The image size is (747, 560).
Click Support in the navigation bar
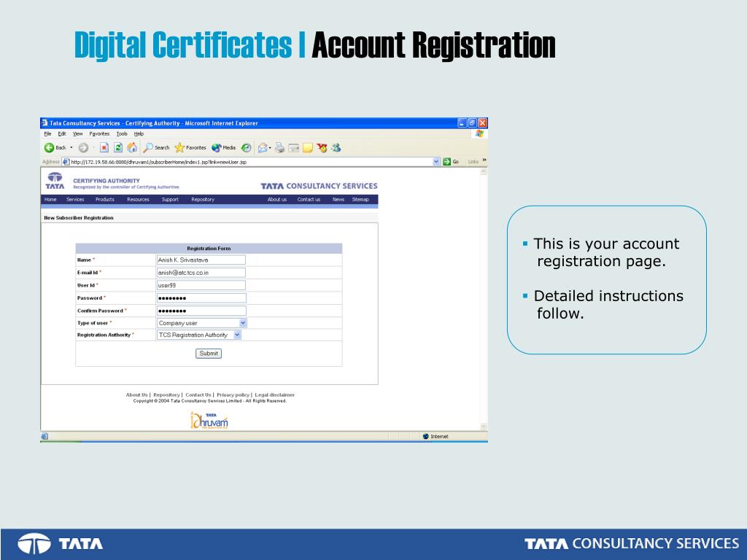point(170,200)
